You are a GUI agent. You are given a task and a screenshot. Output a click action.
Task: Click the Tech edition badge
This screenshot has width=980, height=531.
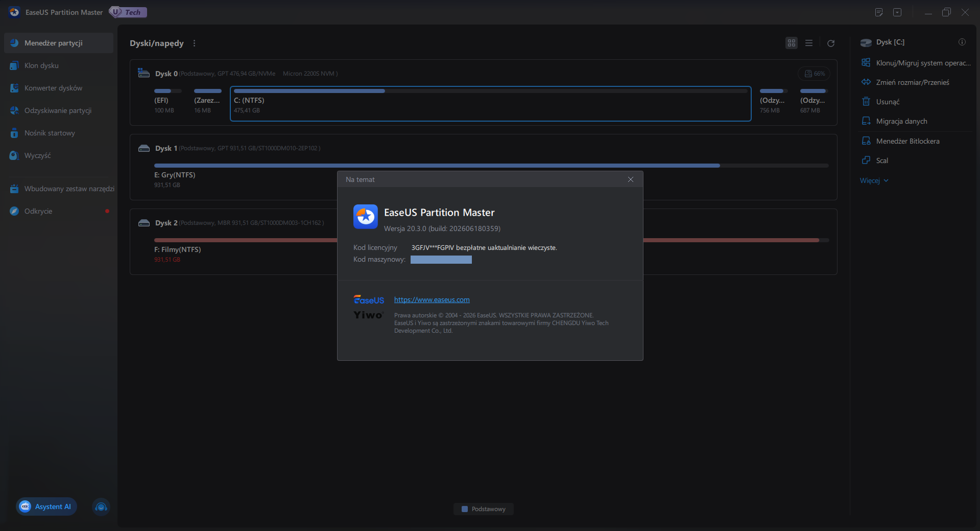(x=128, y=12)
